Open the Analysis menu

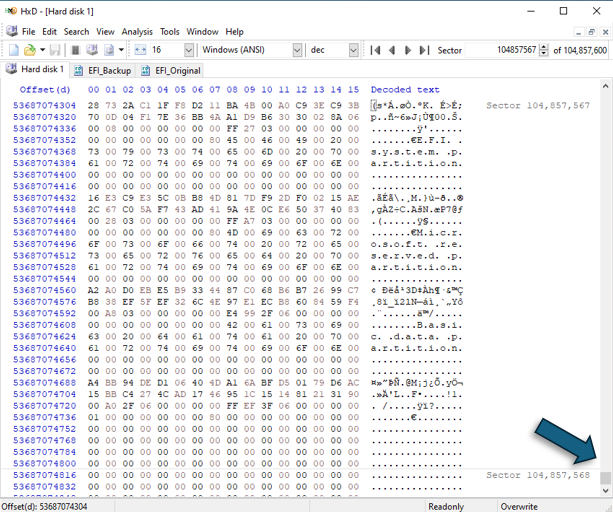point(137,32)
